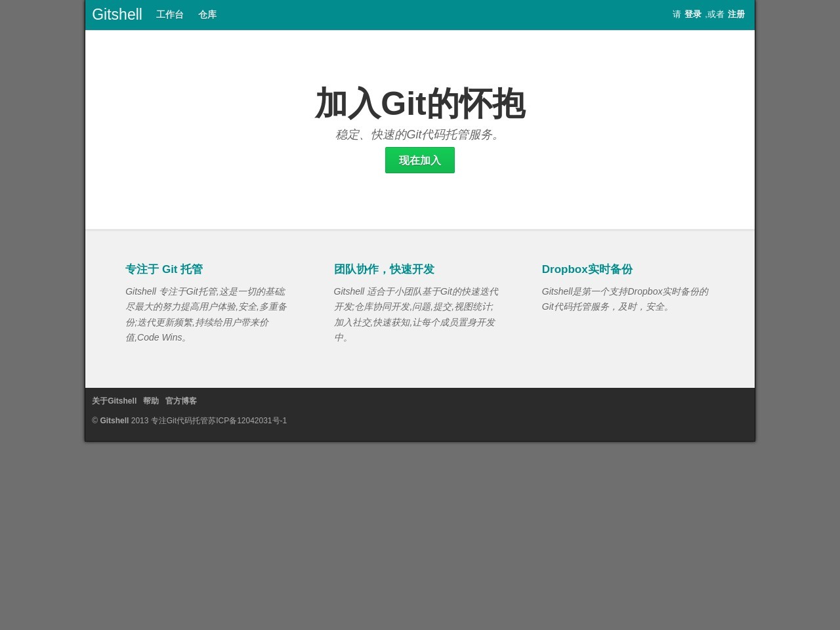
Task: Select the 团队协作，快速开发 heading
Action: click(x=384, y=269)
